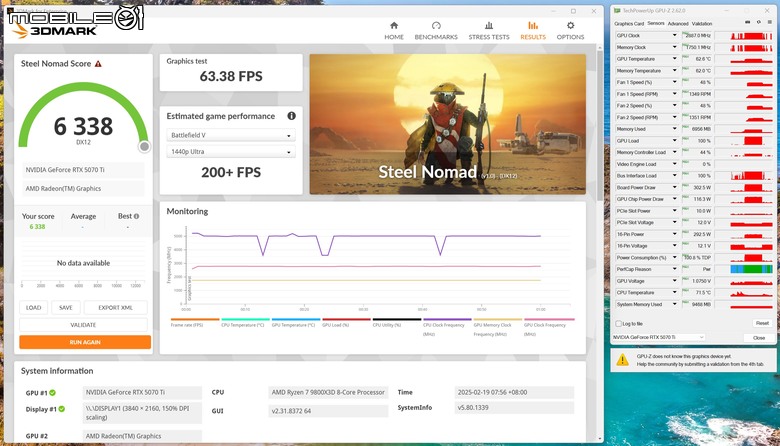Image resolution: width=780 pixels, height=446 pixels.
Task: Open the OPTIONS gear section
Action: tap(570, 31)
